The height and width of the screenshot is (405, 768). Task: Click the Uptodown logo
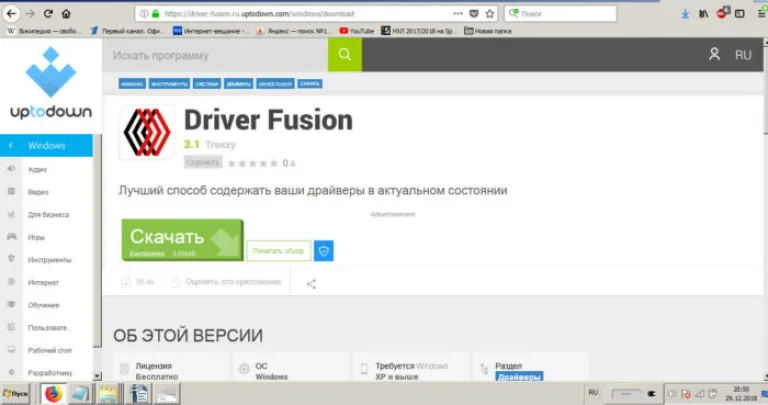51,83
